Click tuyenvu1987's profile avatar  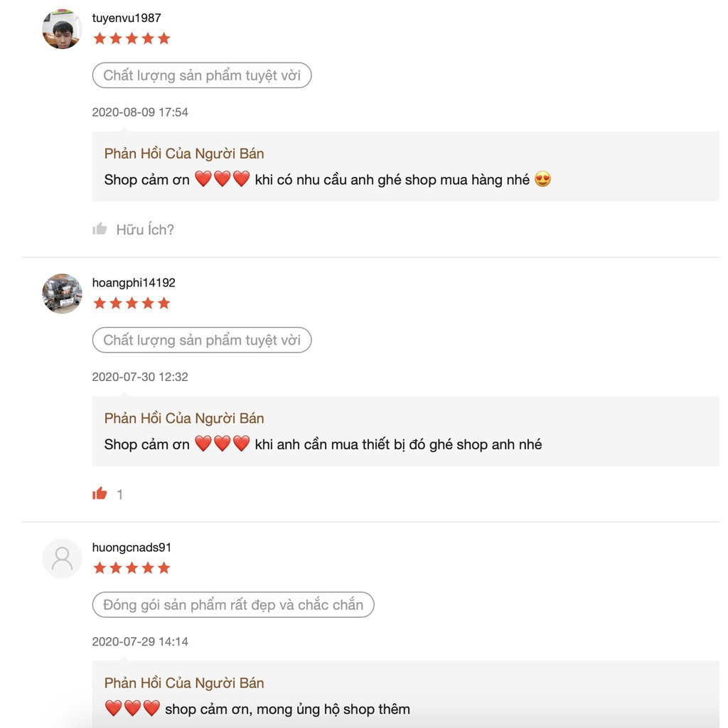point(62,29)
